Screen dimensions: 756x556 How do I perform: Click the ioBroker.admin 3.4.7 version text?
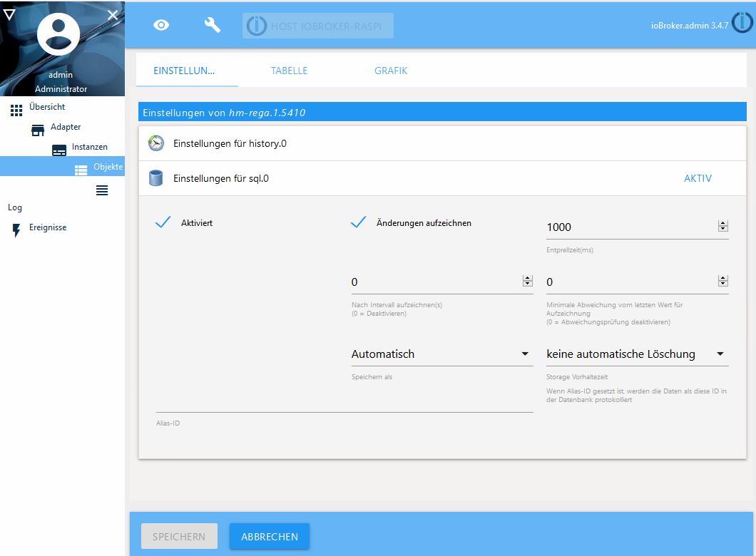point(690,26)
